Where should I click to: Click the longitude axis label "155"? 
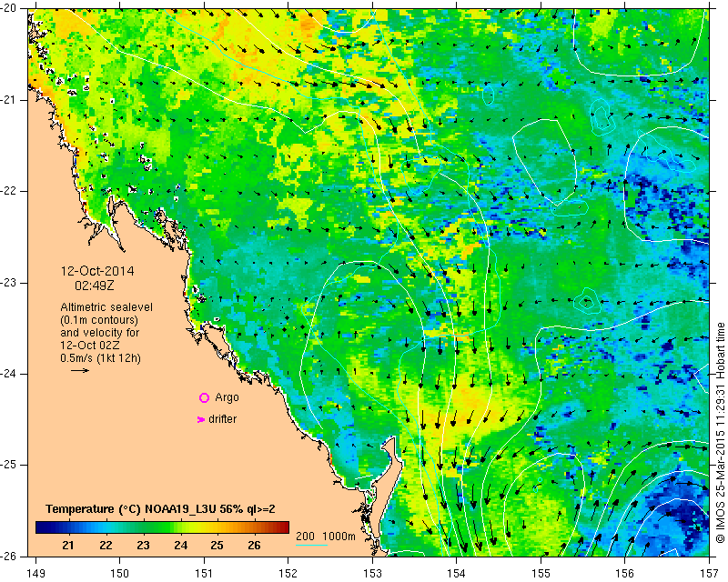pyautogui.click(x=541, y=573)
